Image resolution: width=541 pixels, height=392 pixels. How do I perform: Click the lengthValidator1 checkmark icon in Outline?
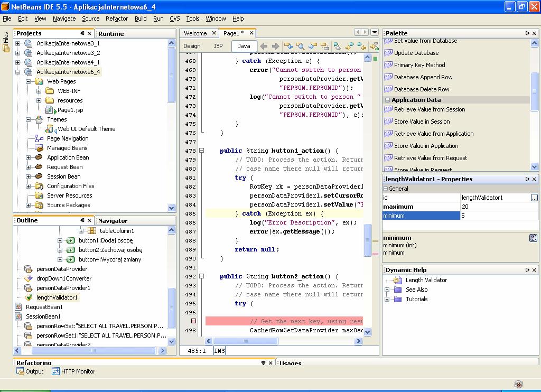coord(29,297)
